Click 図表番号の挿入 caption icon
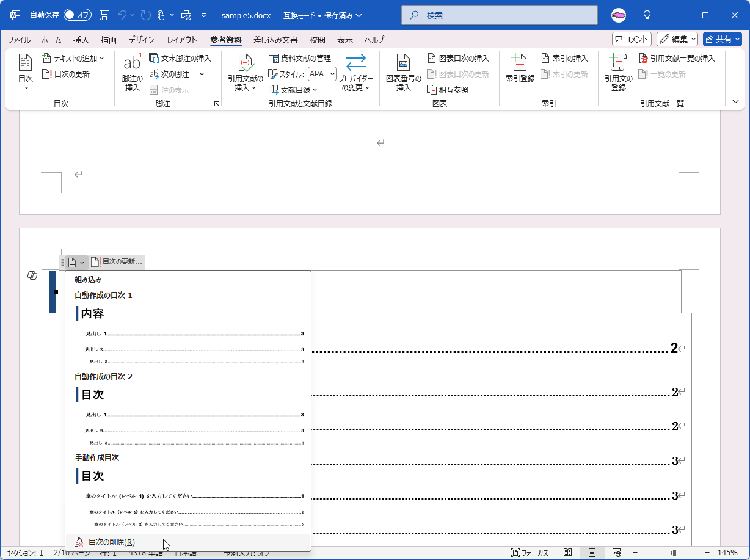 click(403, 73)
